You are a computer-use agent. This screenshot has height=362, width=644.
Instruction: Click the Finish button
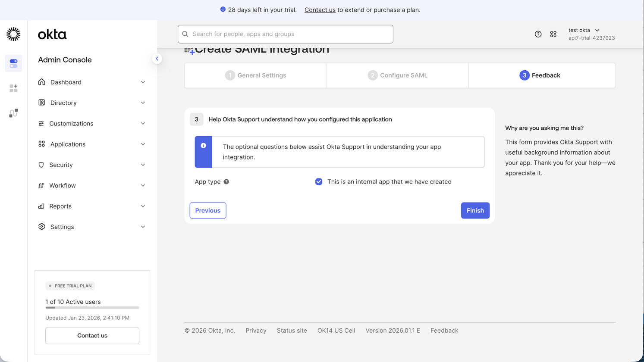(475, 210)
